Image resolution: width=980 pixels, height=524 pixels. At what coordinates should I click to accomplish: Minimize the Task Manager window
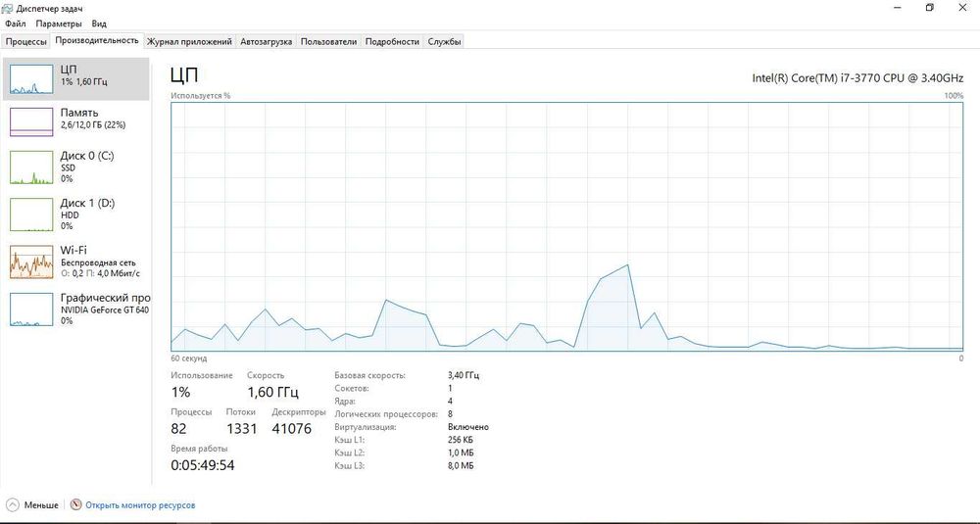(x=898, y=8)
